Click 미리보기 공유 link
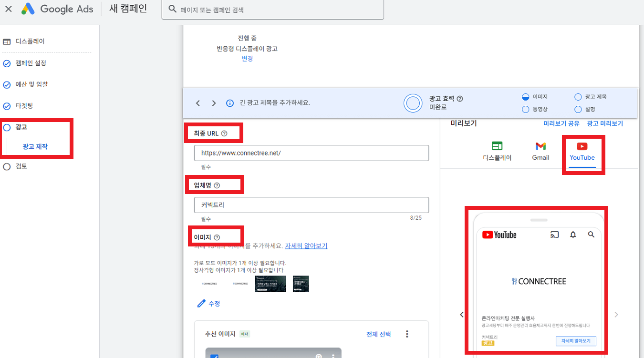The image size is (644, 358). [561, 123]
